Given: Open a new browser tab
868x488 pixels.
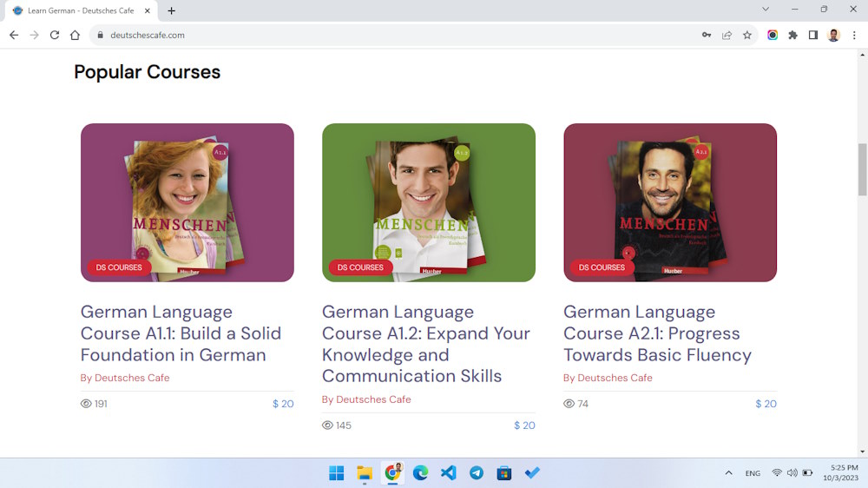Looking at the screenshot, I should pyautogui.click(x=172, y=10).
